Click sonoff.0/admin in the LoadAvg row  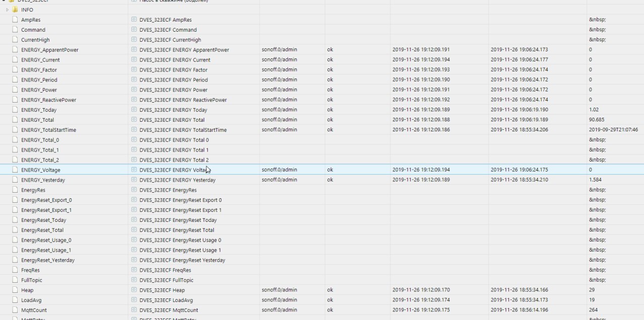pyautogui.click(x=279, y=300)
